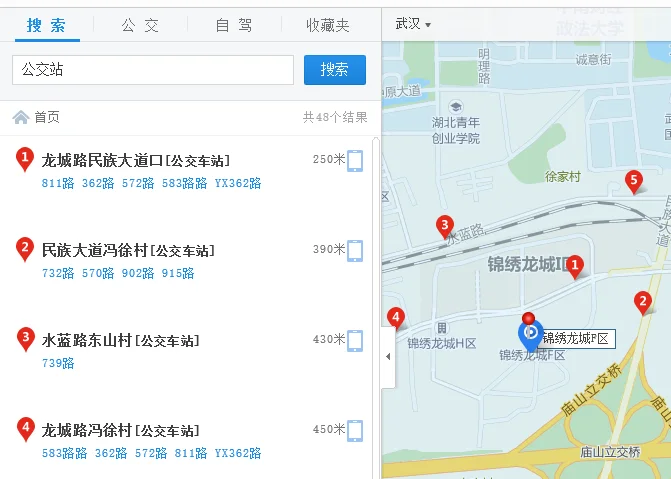Screen dimensions: 671x479
Task: Click the 首页 link text
Action: click(x=47, y=117)
